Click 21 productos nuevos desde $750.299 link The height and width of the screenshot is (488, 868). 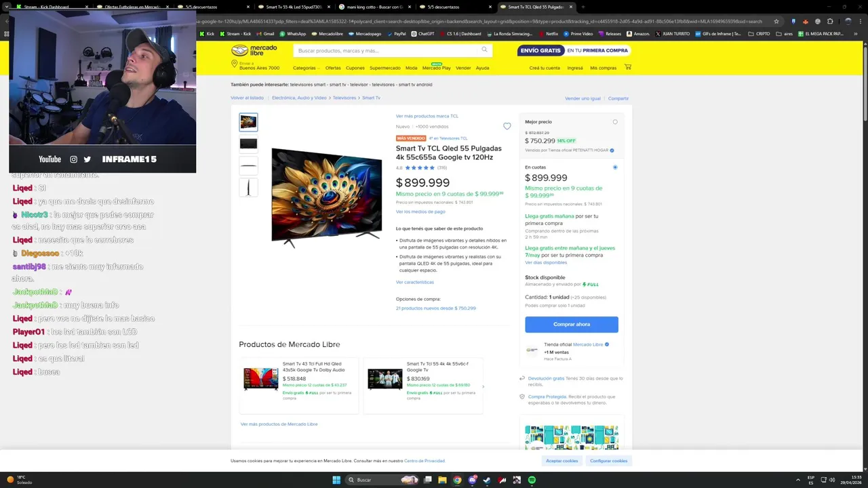[x=436, y=308]
